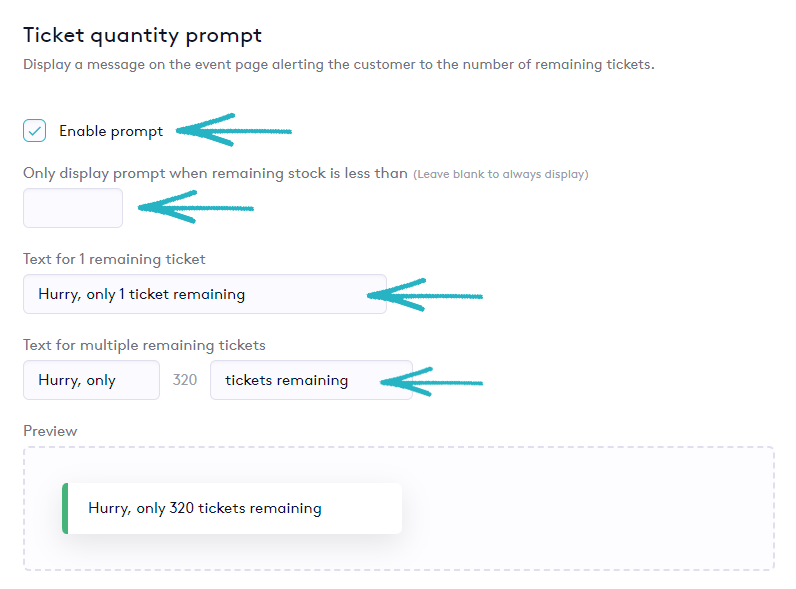This screenshot has height=589, width=796.
Task: Click the "Hurry, only 1 ticket remaining" field
Action: [x=204, y=294]
